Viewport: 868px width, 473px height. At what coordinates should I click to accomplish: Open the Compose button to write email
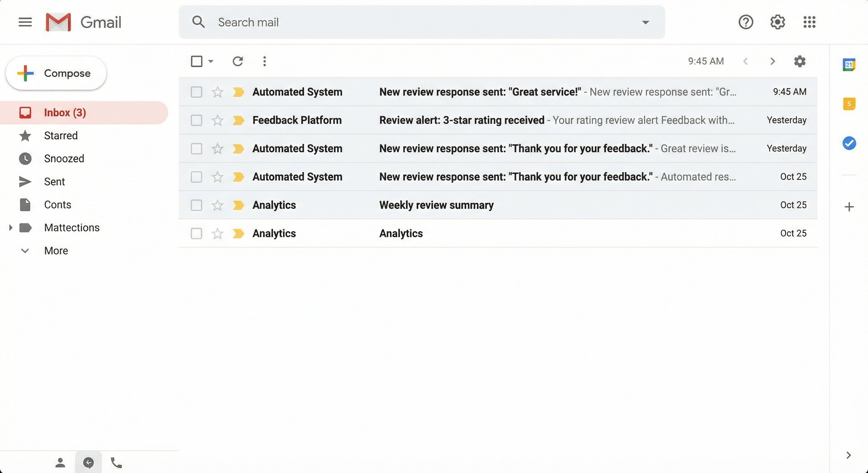[56, 73]
